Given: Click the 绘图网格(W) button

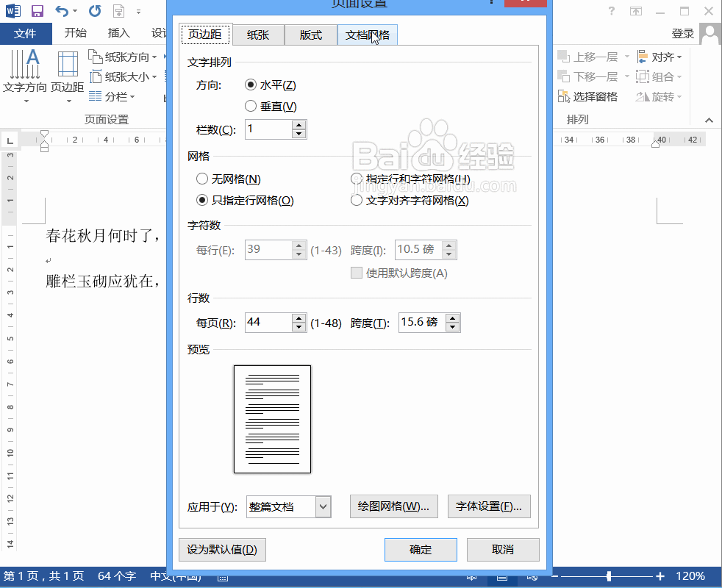Looking at the screenshot, I should click(394, 506).
